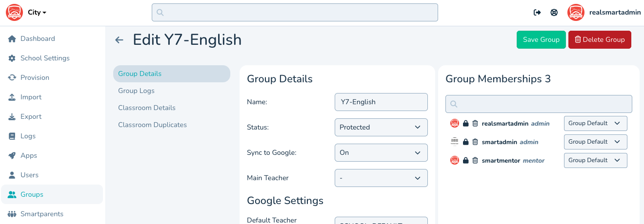
Task: Click the red Delete Group button
Action: (x=600, y=40)
